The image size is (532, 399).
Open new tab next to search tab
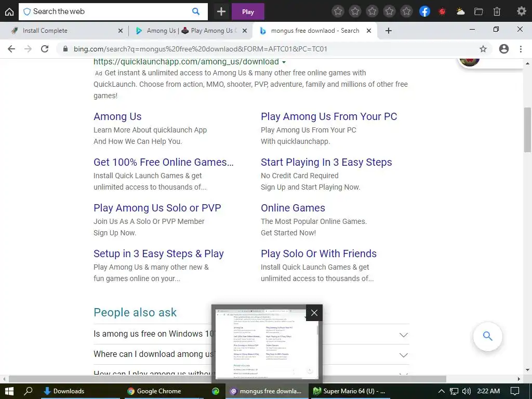(x=389, y=31)
